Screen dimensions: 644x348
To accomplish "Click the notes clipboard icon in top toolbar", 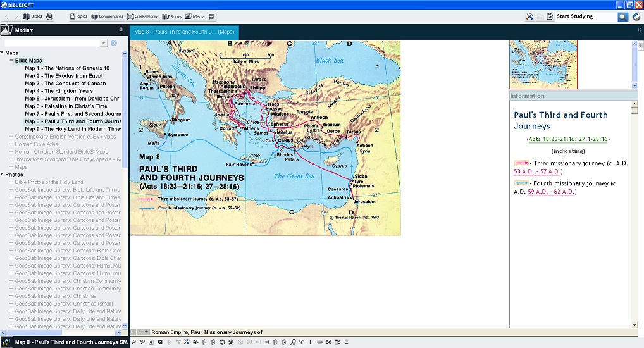I will [550, 16].
